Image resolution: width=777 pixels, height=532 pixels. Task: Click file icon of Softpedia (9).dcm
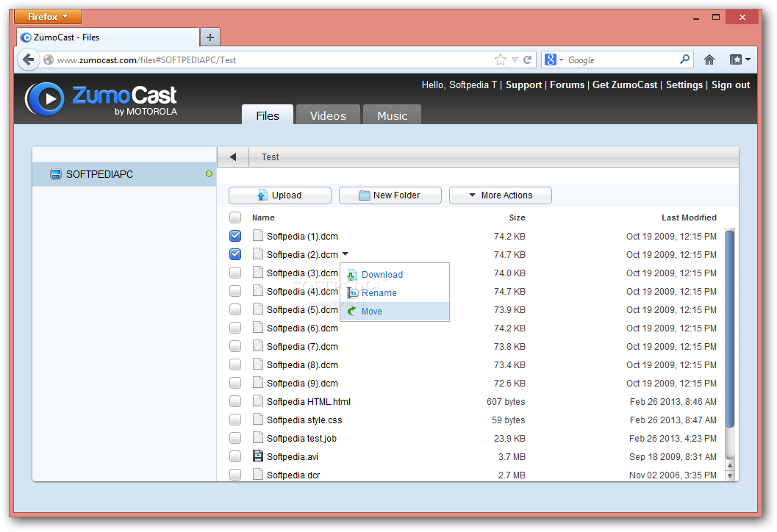click(258, 382)
